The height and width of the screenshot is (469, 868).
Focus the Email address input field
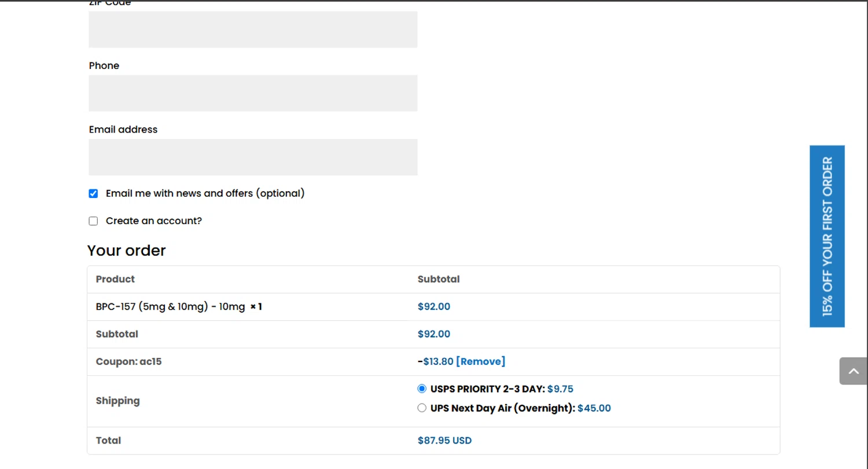pos(253,157)
